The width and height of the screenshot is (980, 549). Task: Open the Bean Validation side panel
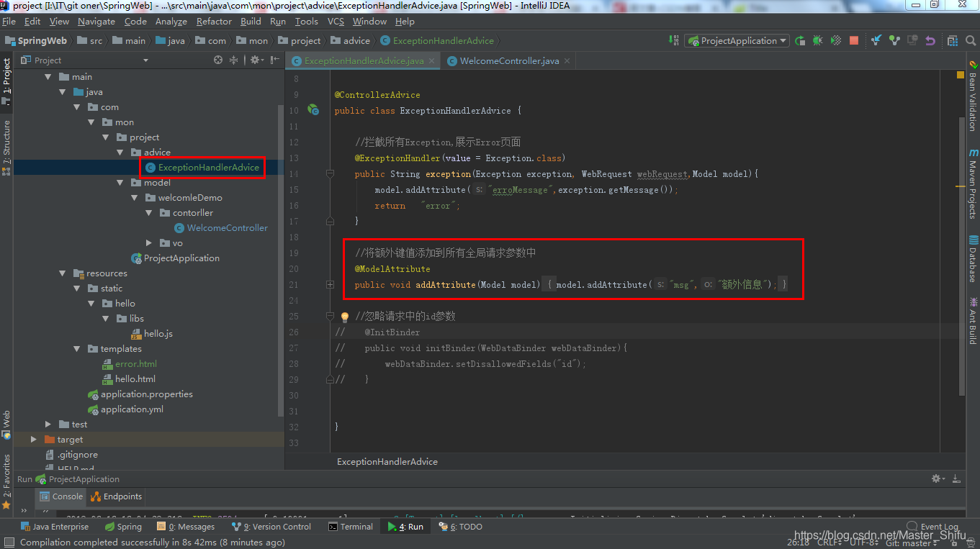tap(973, 96)
